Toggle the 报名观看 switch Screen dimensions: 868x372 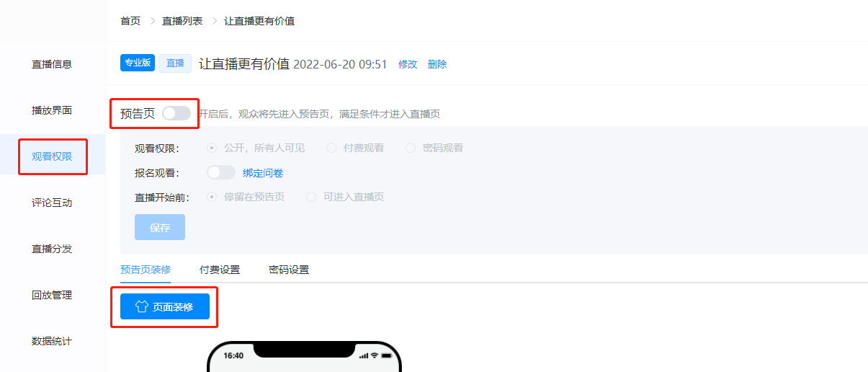point(221,172)
